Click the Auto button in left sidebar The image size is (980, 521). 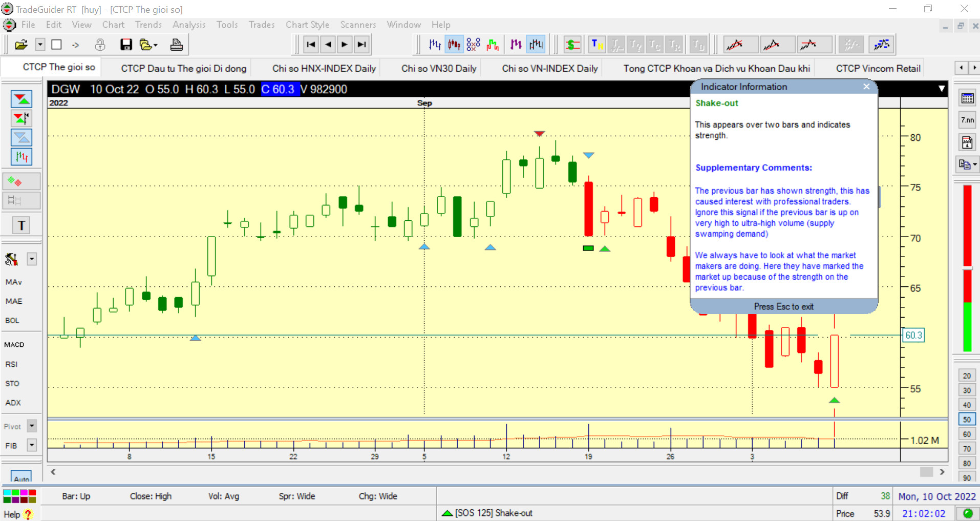22,478
